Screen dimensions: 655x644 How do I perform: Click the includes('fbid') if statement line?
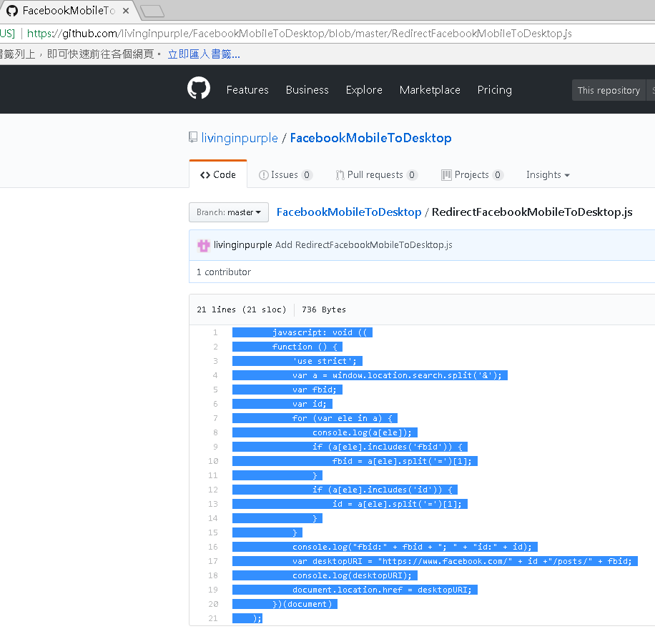(388, 447)
